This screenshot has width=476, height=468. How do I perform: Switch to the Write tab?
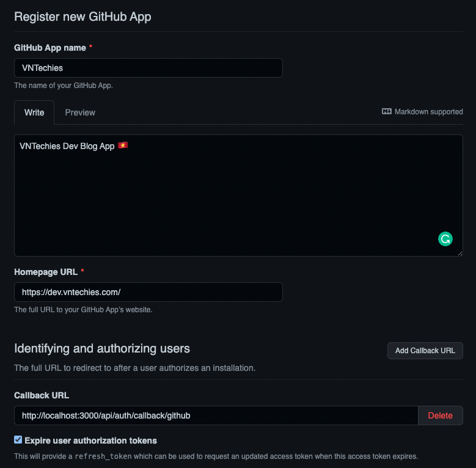[34, 112]
